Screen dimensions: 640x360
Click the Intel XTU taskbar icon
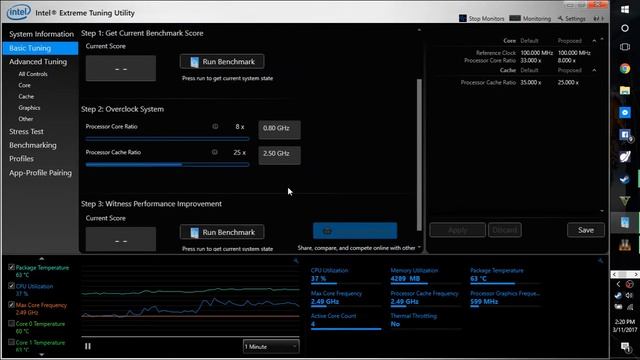pyautogui.click(x=625, y=222)
